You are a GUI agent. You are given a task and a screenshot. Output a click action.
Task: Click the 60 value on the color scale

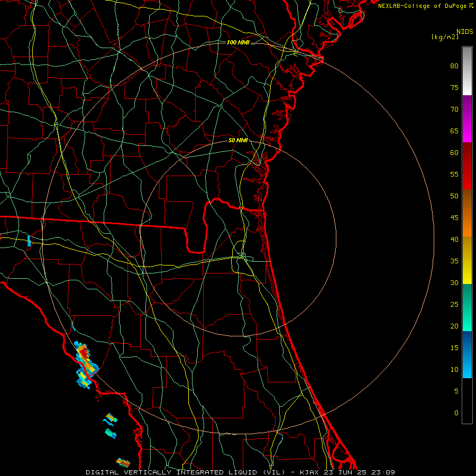pos(454,153)
